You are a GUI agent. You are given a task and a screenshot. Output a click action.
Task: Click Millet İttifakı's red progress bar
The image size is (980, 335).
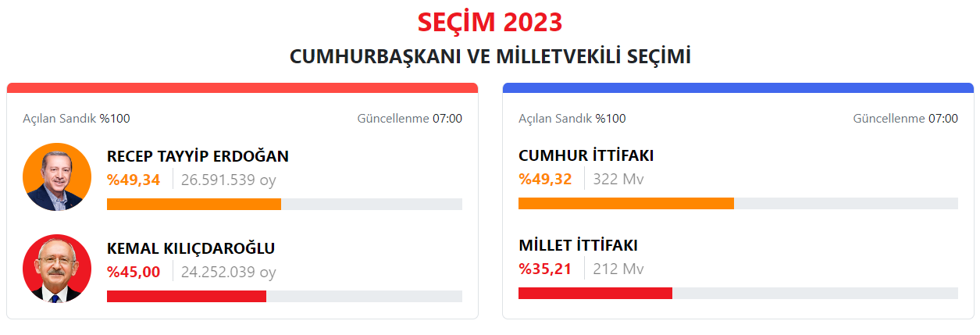(595, 294)
